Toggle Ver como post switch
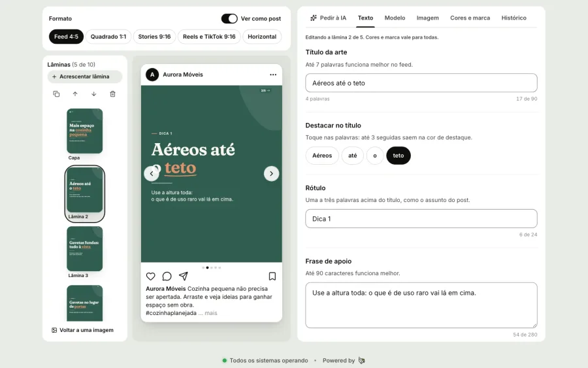 tap(229, 18)
